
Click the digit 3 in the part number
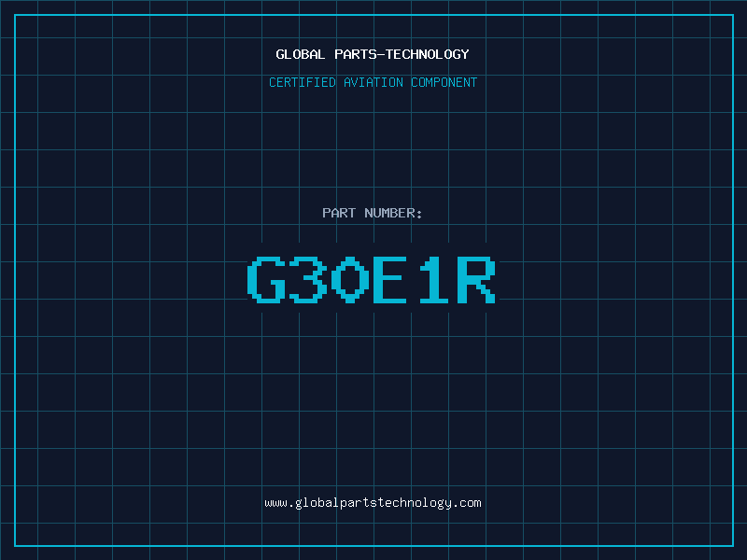pyautogui.click(x=307, y=280)
